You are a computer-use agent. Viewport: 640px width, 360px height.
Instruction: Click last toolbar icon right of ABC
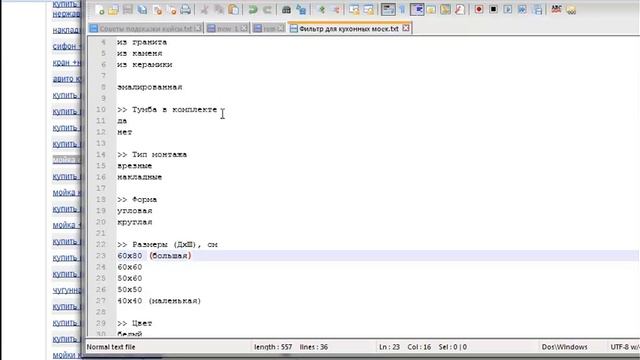click(x=571, y=9)
